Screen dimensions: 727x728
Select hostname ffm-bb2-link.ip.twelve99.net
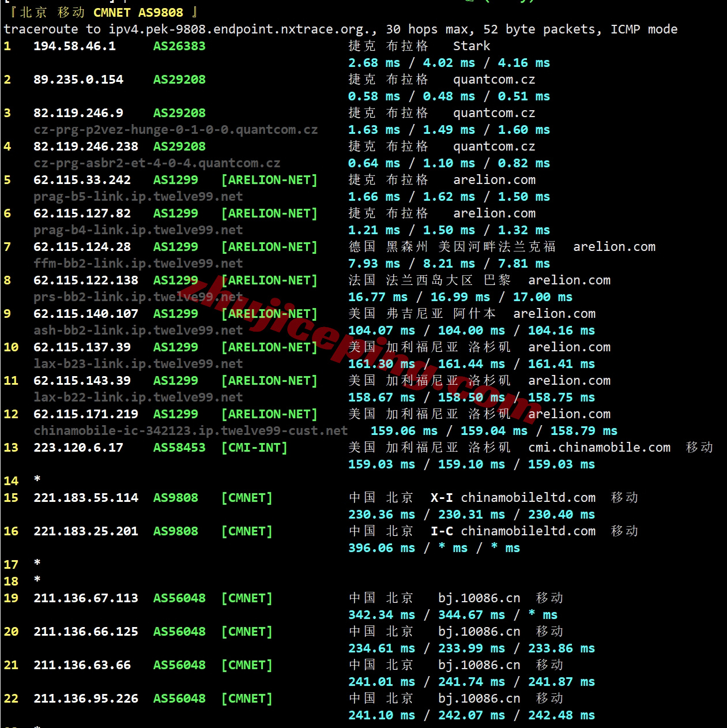[x=138, y=264]
